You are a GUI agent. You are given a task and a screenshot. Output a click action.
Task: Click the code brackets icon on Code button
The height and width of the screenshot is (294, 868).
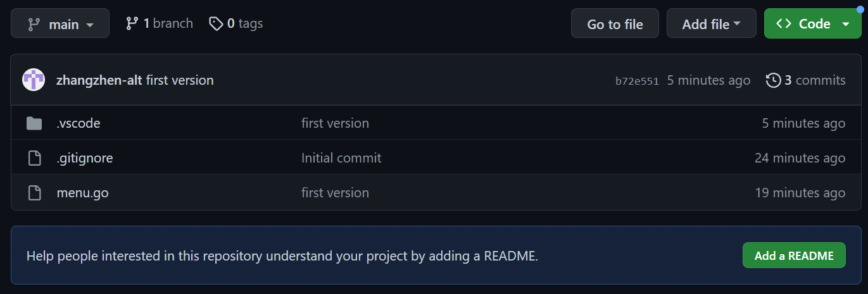[784, 23]
